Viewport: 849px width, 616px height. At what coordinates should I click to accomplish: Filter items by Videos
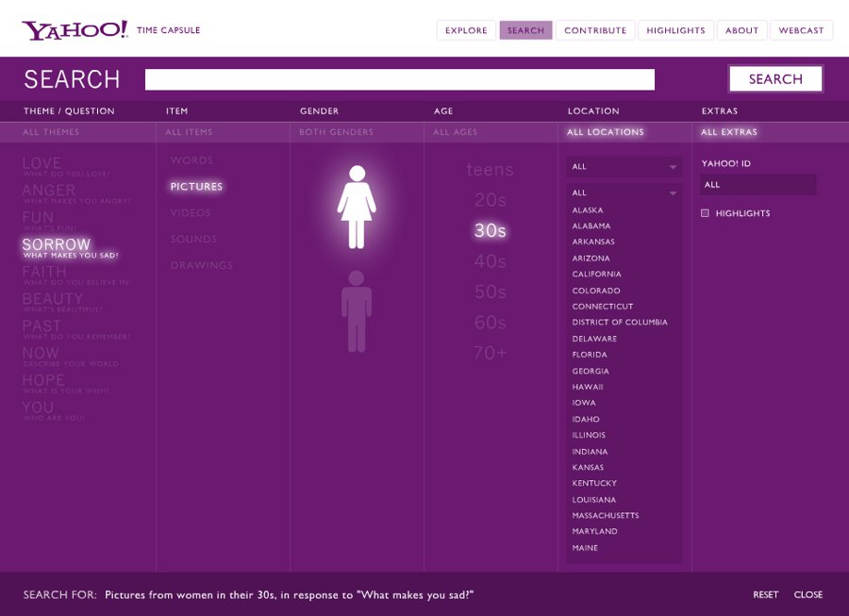(191, 213)
